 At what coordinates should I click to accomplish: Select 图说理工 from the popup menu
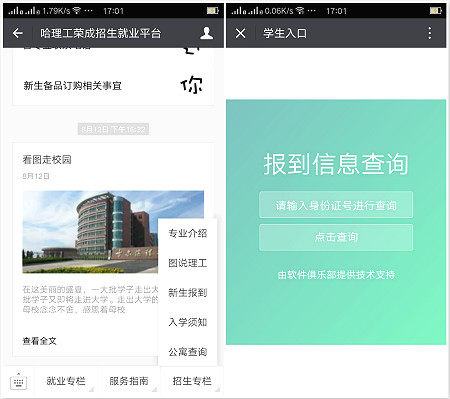pyautogui.click(x=188, y=263)
